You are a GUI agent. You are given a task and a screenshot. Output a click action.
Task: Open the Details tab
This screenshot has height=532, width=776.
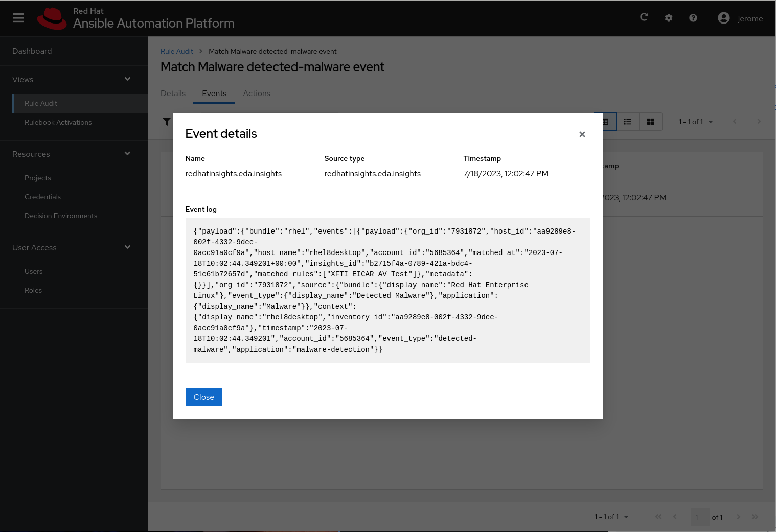pos(173,94)
